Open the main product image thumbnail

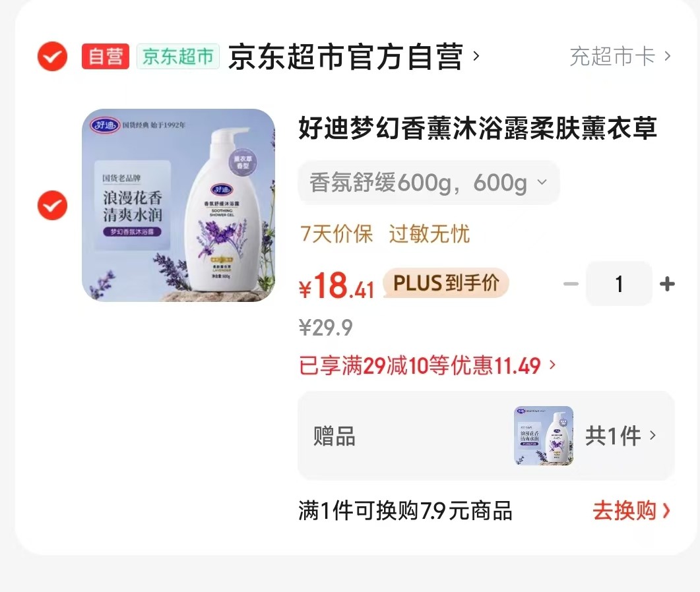coord(178,205)
